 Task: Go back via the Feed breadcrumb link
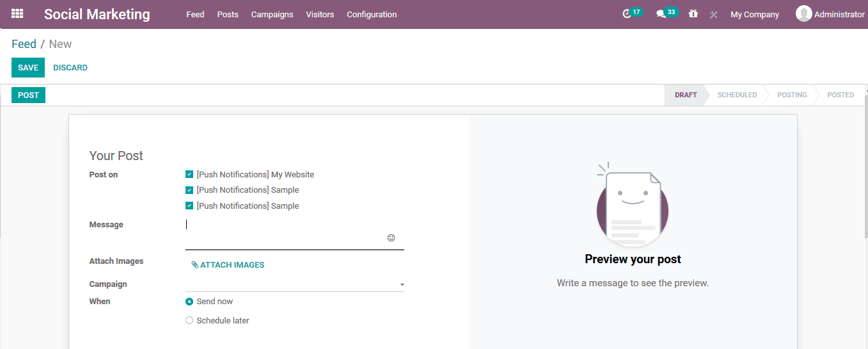pyautogui.click(x=24, y=44)
